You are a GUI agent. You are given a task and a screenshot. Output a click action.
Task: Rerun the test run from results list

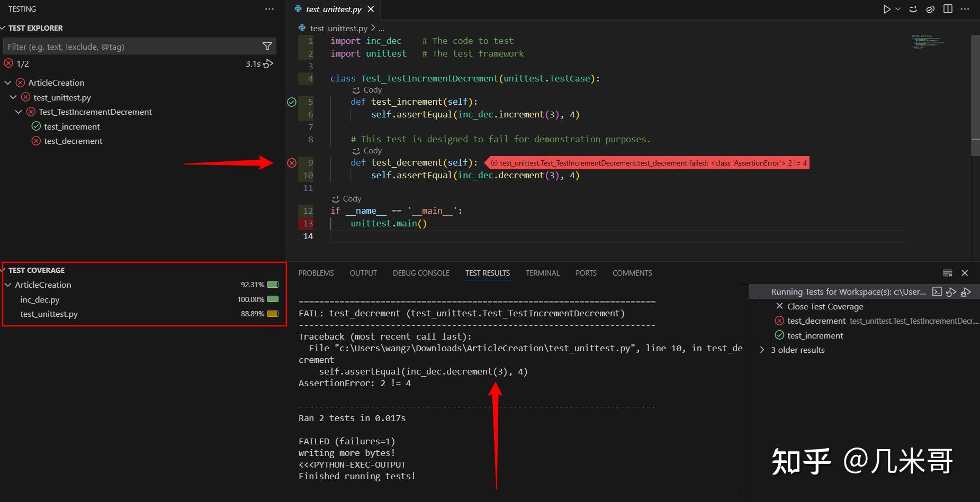pyautogui.click(x=951, y=291)
